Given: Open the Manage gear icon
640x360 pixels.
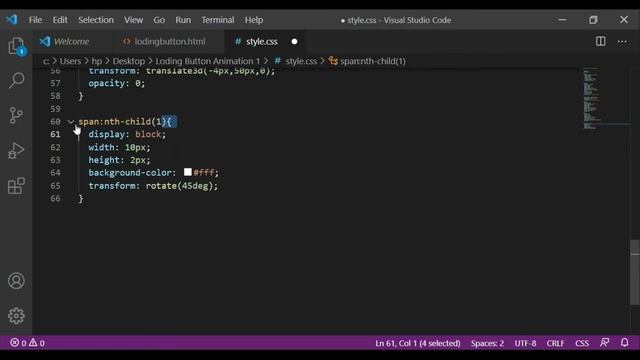Looking at the screenshot, I should click(16, 316).
